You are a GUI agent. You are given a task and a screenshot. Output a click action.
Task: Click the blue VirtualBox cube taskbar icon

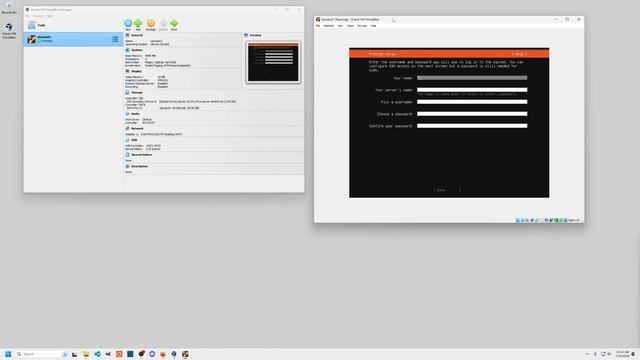click(x=174, y=354)
